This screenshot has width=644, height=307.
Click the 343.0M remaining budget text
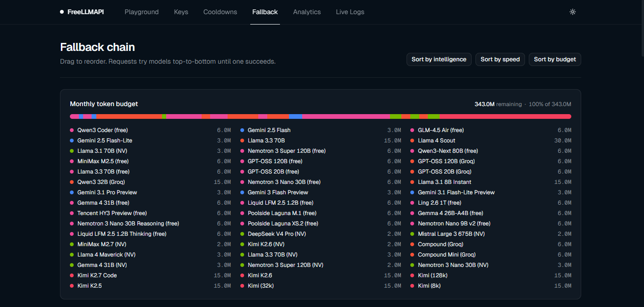coord(498,104)
